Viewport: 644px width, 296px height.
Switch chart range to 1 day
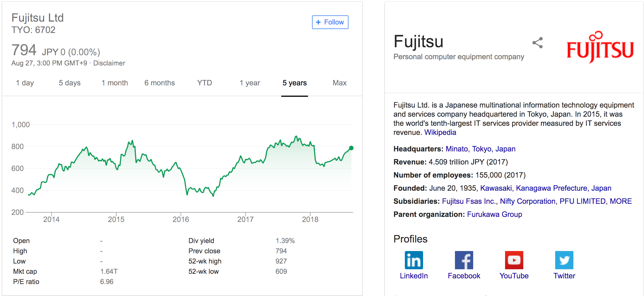click(x=25, y=83)
